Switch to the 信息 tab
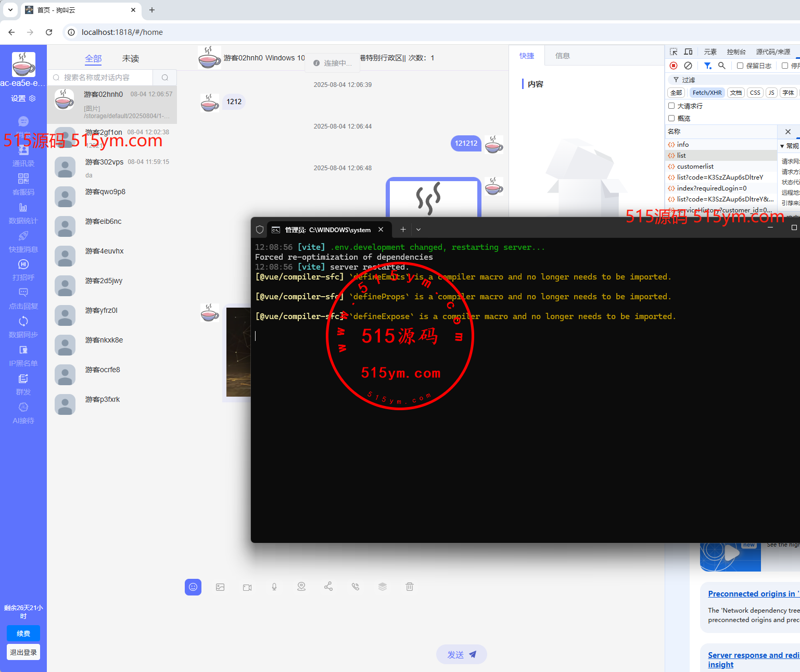 [562, 56]
